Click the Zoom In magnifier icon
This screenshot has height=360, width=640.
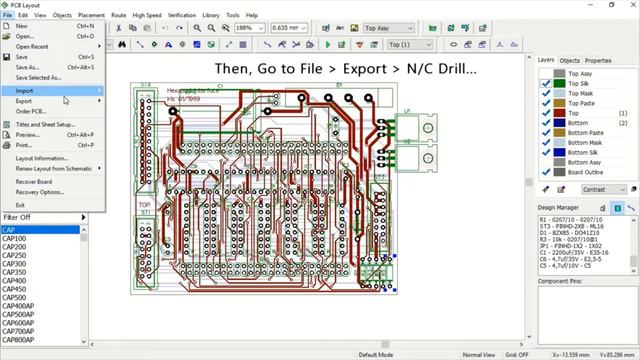coord(197,28)
